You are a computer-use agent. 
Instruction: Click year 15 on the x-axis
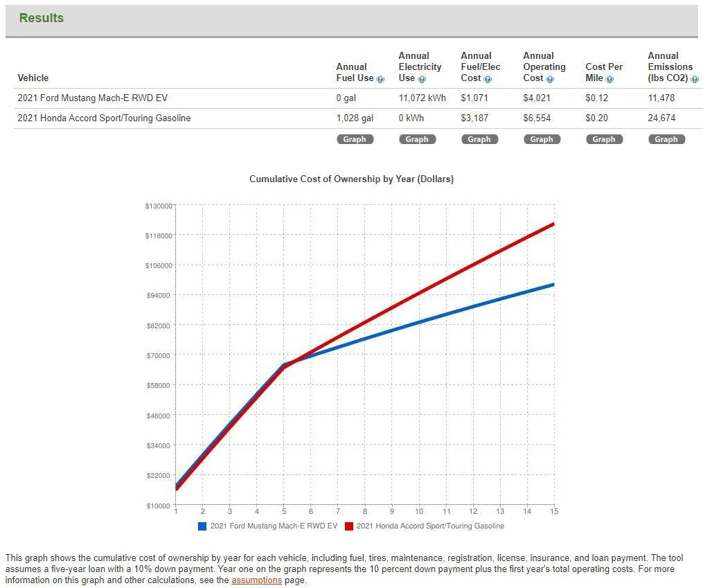tap(554, 511)
